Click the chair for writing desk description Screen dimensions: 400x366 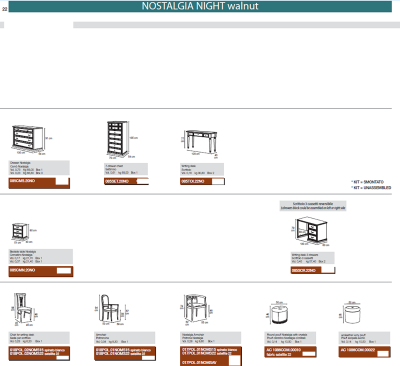pos(39,338)
